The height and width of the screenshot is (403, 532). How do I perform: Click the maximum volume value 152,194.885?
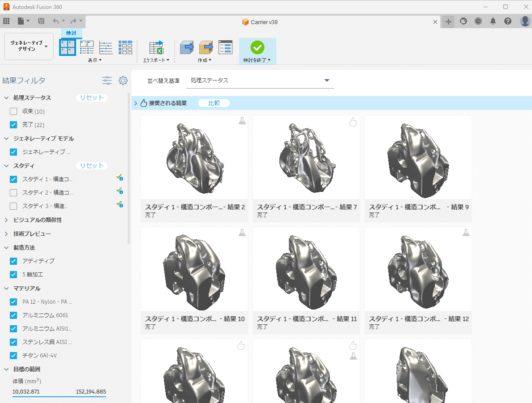(91, 392)
